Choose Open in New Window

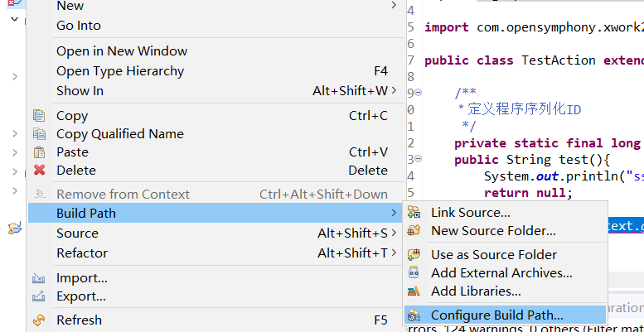tap(215, 51)
